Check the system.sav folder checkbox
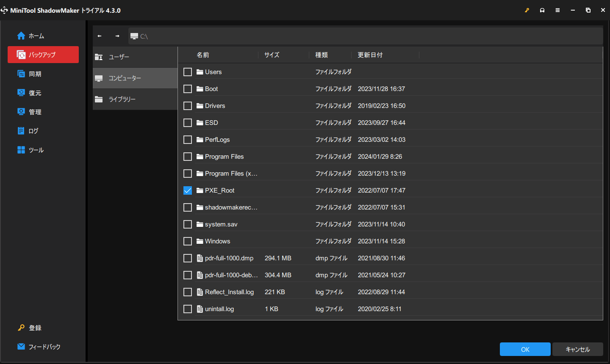The image size is (610, 364). point(188,224)
